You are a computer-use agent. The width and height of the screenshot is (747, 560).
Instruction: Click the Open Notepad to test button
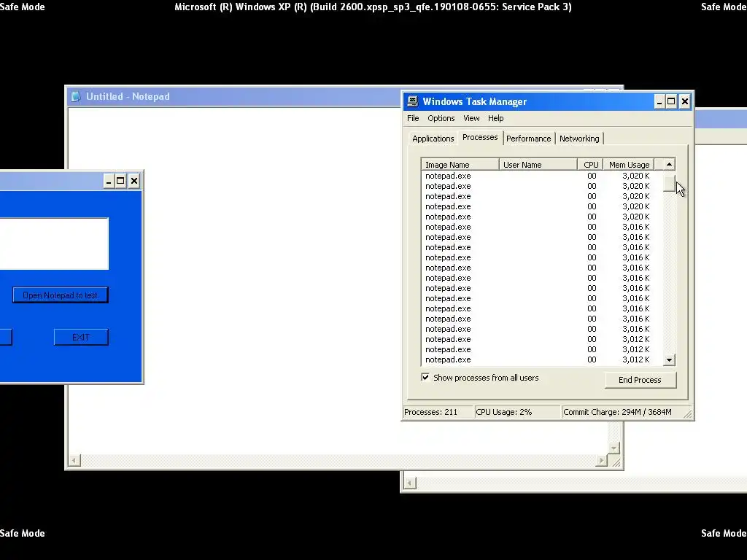pos(61,295)
